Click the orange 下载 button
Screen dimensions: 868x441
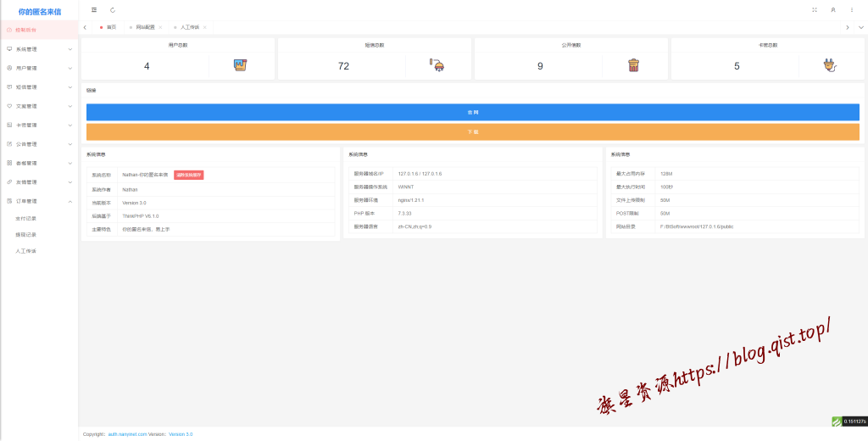pos(472,132)
